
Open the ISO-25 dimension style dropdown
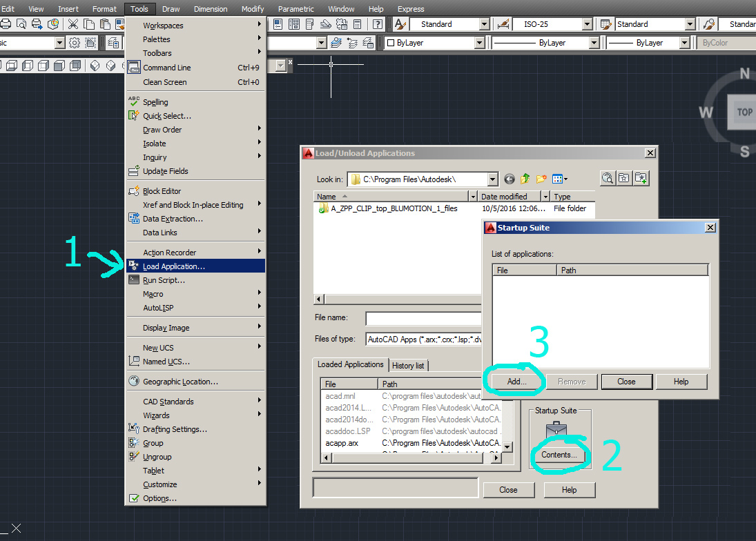[x=588, y=24]
